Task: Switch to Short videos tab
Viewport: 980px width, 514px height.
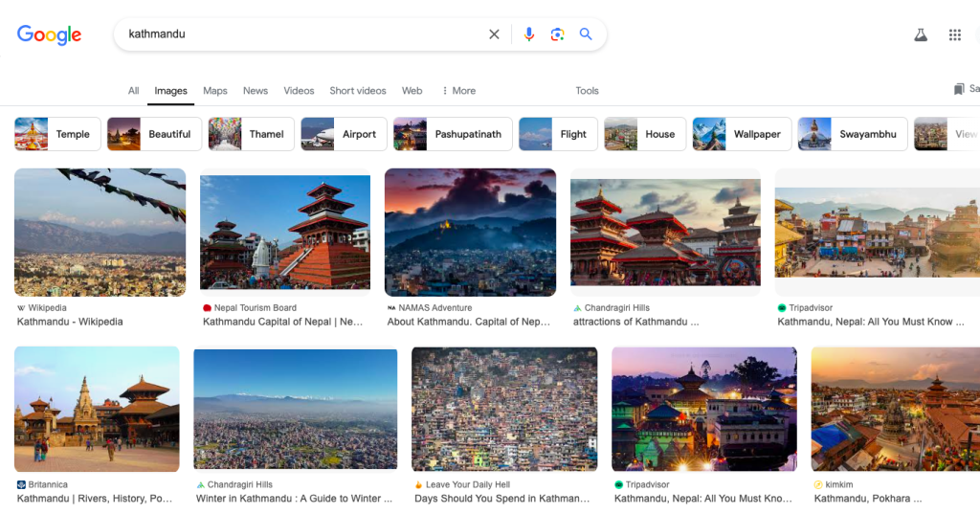Action: pyautogui.click(x=358, y=91)
